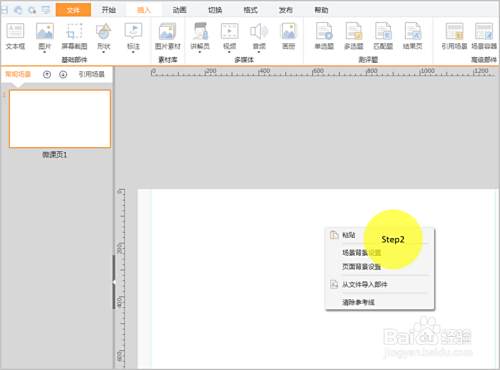This screenshot has width=500, height=370.
Task: Switch to the 引用场景 panel tab
Action: 92,74
